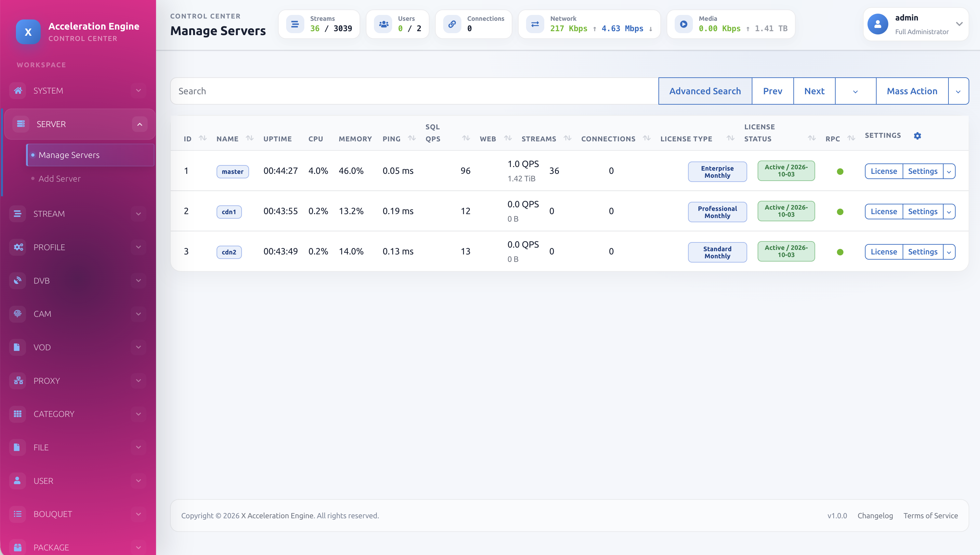Select Add Server in sidebar

click(60, 179)
